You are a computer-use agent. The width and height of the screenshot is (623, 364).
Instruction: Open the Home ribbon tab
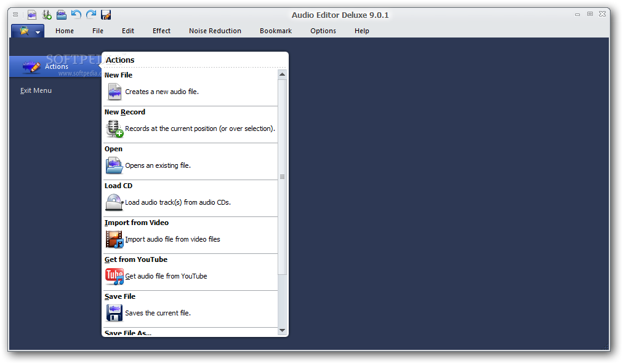point(65,31)
